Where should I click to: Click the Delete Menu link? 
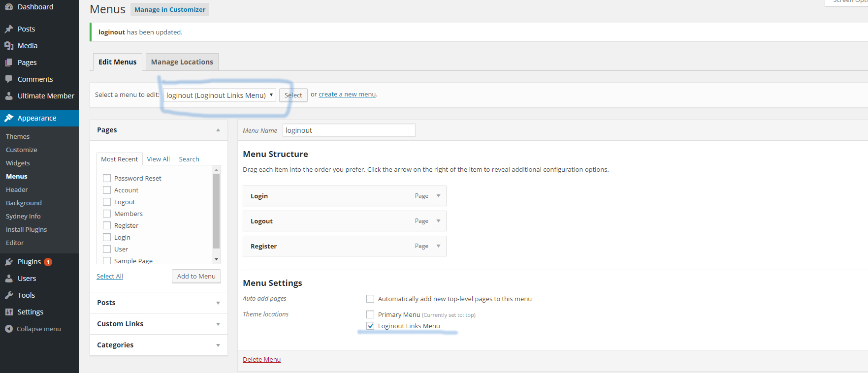click(x=261, y=359)
